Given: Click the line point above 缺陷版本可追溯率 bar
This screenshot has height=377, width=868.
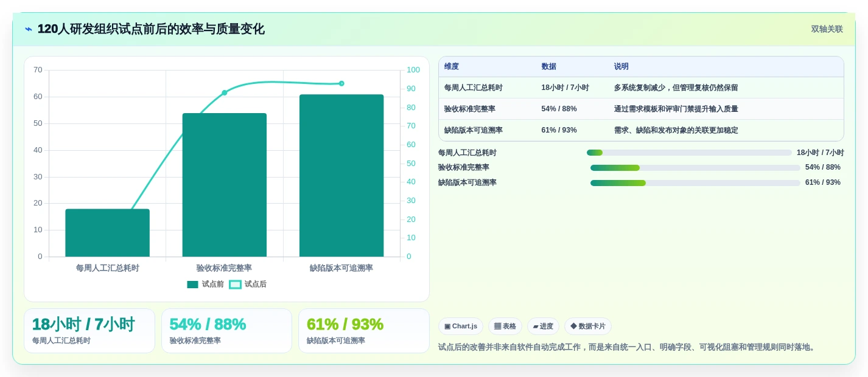Looking at the screenshot, I should pyautogui.click(x=341, y=83).
